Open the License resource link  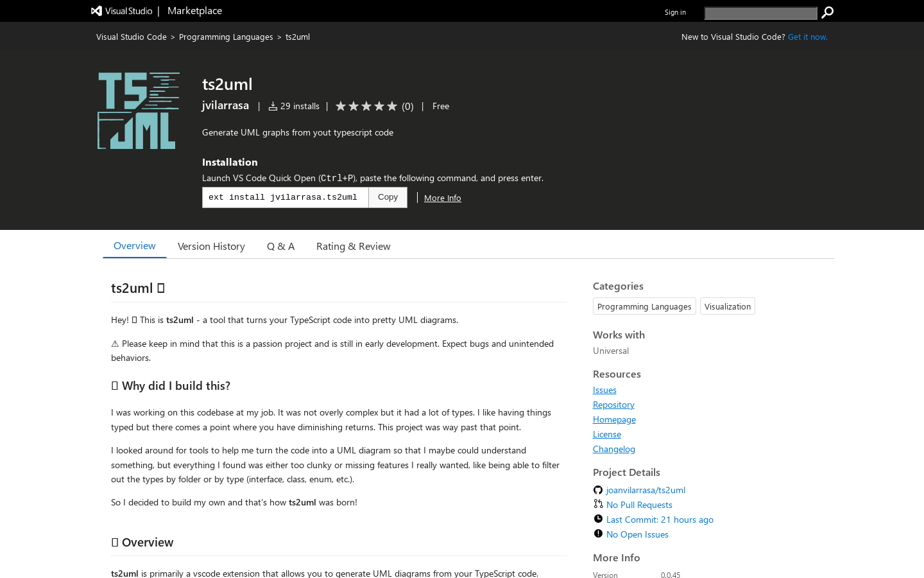point(607,434)
